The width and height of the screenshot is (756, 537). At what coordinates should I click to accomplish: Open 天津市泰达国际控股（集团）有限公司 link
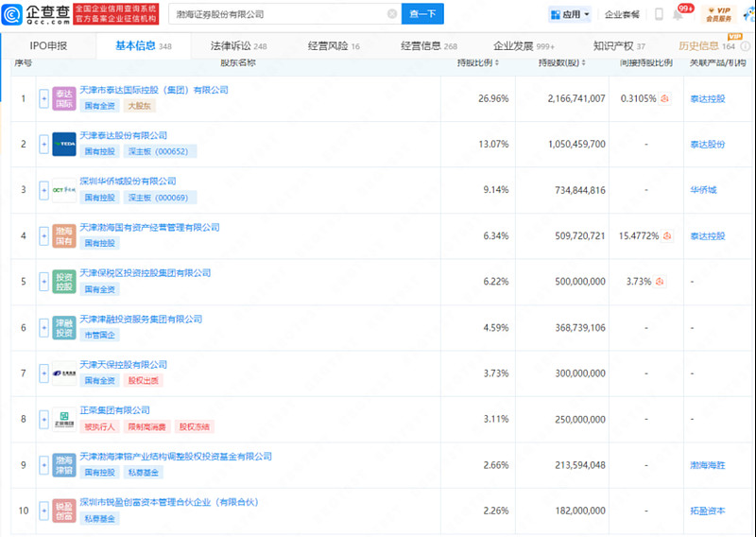(154, 90)
